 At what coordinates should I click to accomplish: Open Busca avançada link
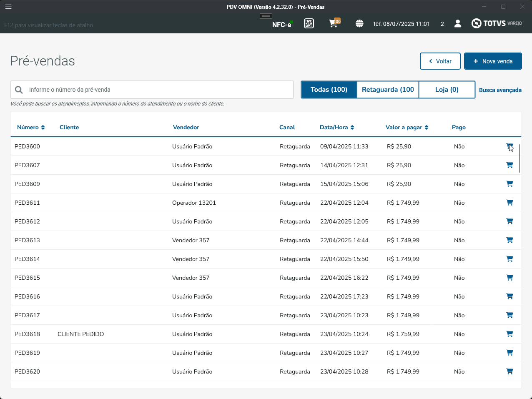click(x=500, y=90)
